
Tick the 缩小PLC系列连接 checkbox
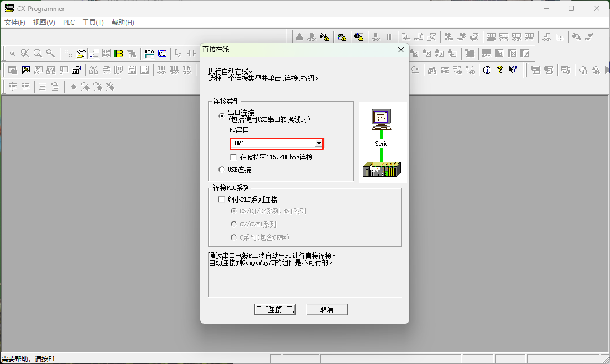coord(221,199)
